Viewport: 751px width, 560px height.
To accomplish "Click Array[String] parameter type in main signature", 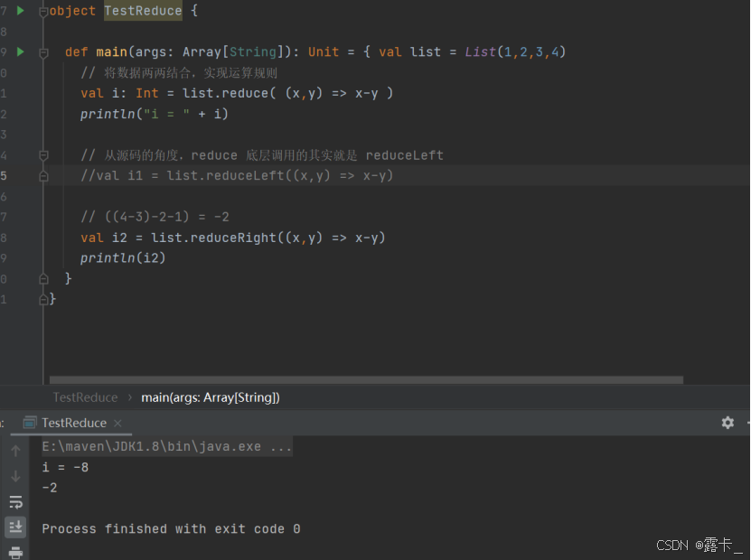I will click(233, 51).
